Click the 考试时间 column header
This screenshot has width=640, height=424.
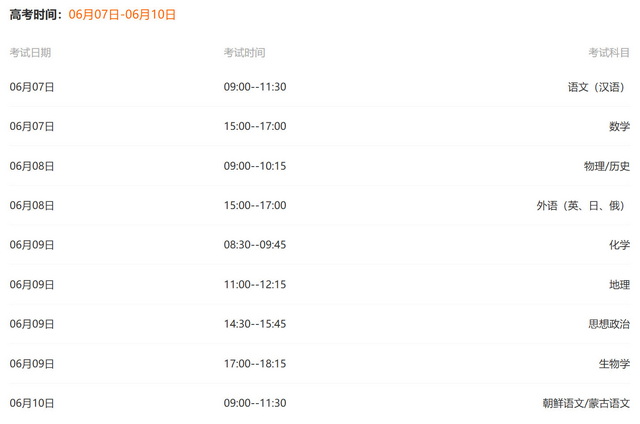point(244,53)
